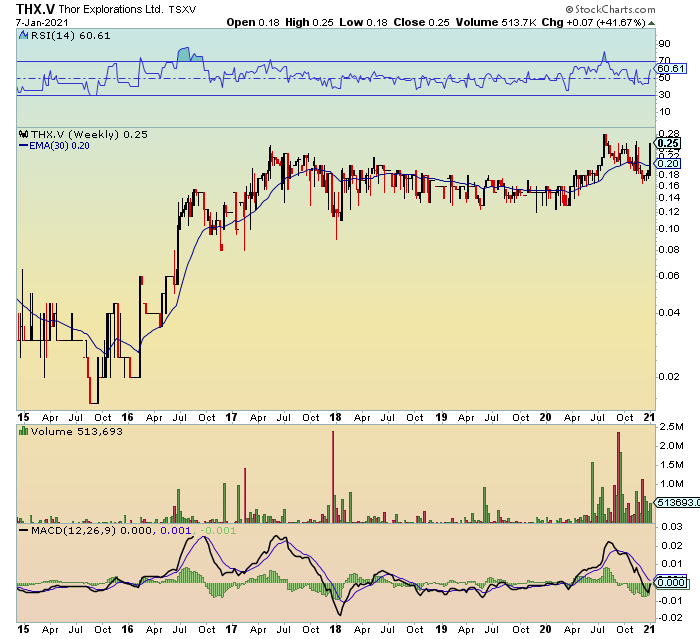
Task: Click the tallest red volume bar near 2018
Action: pos(333,476)
